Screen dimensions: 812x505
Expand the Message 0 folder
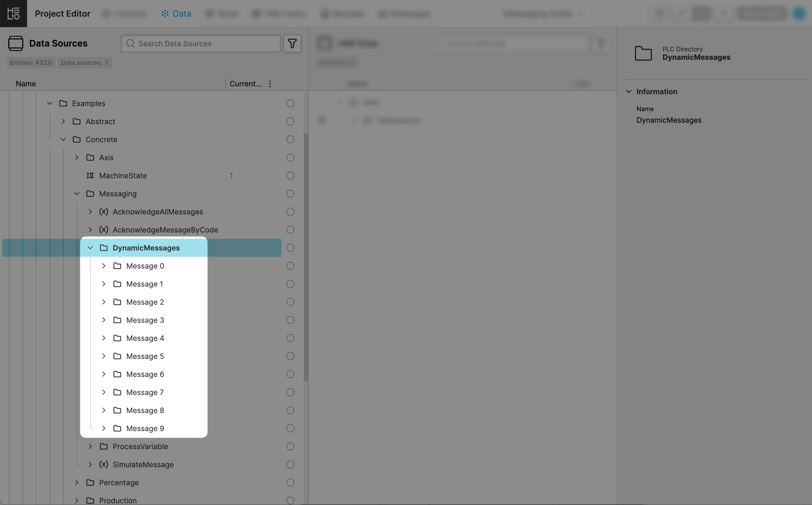(x=104, y=266)
